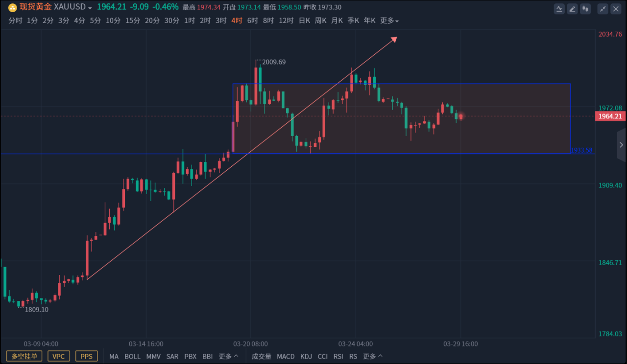
Task: Select the 12时 timeframe
Action: click(x=286, y=21)
